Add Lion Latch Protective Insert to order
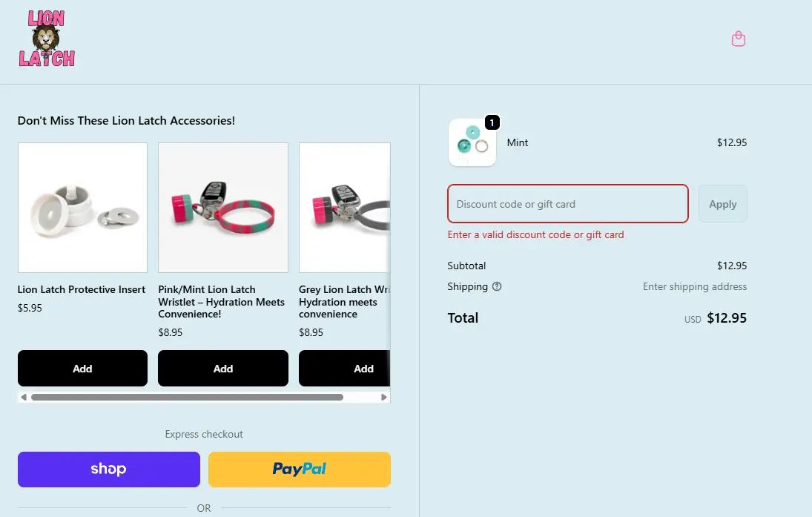812x517 pixels. tap(82, 369)
